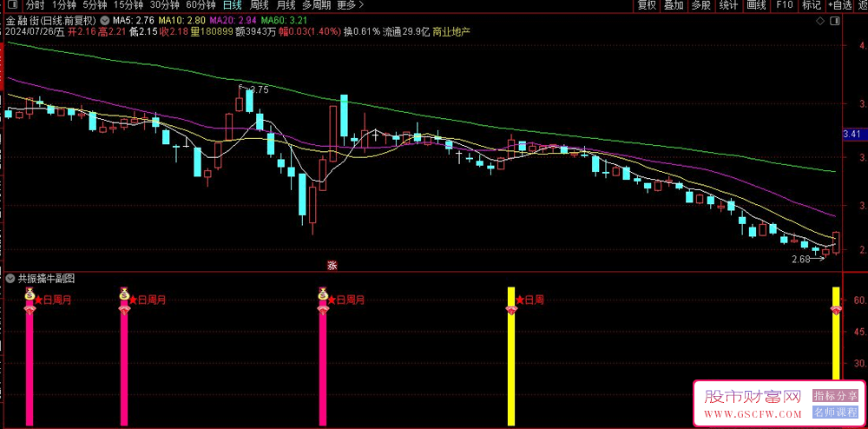Click the 叠加 overlay button

point(674,5)
